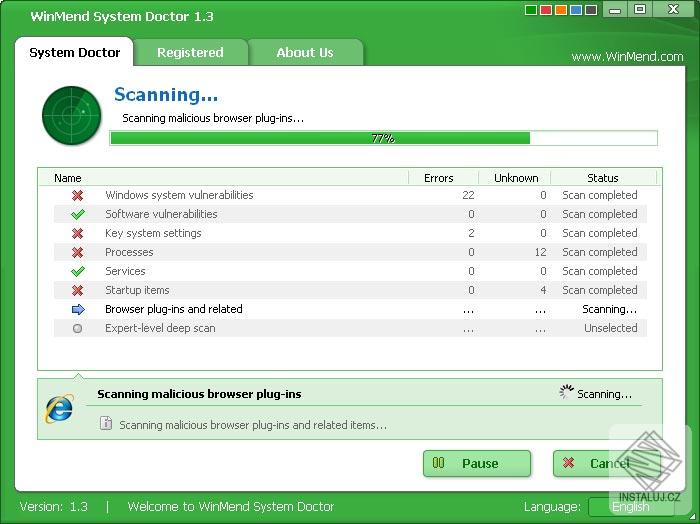This screenshot has width=700, height=524.
Task: Cancel the running scan
Action: (607, 463)
